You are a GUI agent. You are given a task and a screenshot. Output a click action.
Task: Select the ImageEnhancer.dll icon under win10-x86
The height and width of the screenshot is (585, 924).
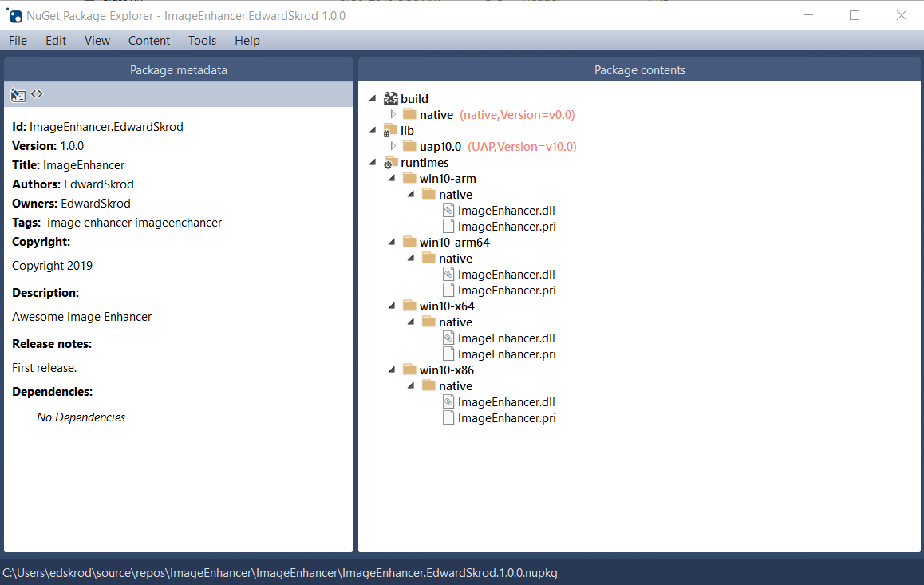coord(448,401)
